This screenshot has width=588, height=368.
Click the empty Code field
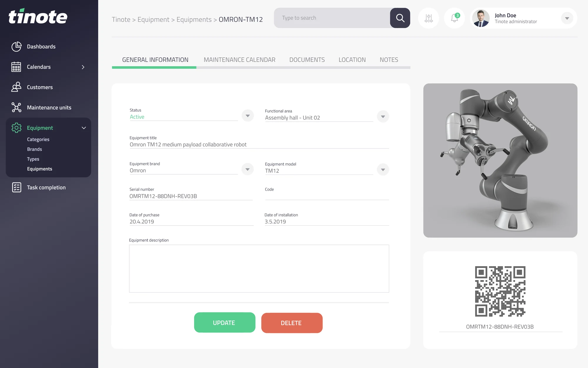pos(327,196)
